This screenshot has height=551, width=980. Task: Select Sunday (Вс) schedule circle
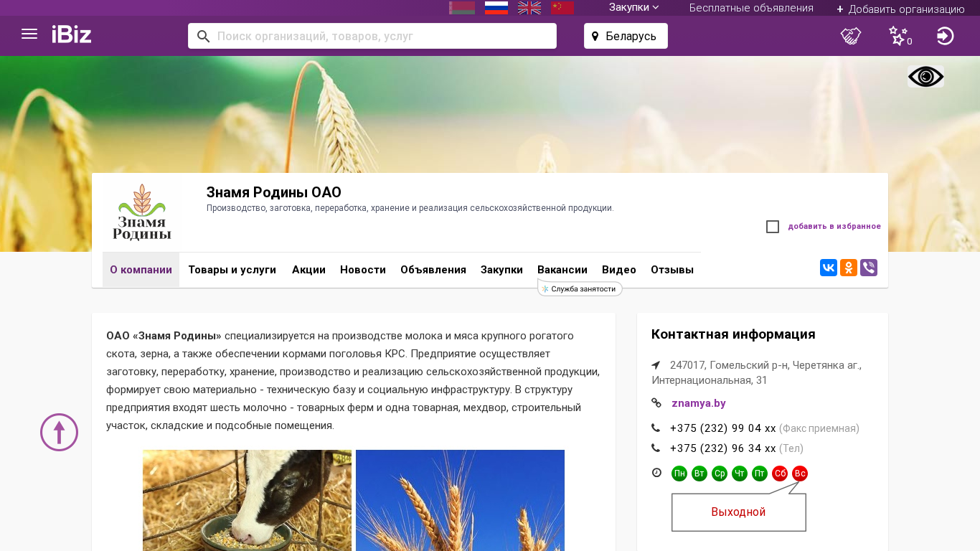(800, 474)
